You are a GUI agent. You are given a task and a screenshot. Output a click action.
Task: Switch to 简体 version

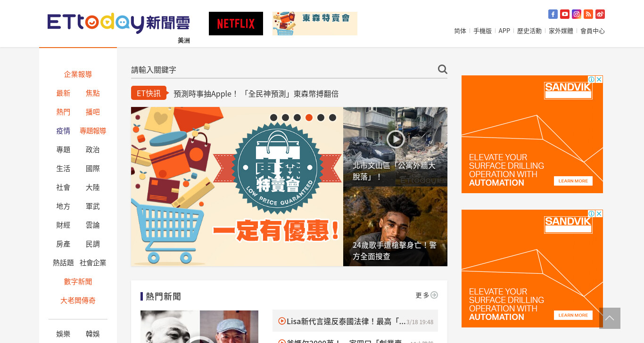click(x=460, y=31)
